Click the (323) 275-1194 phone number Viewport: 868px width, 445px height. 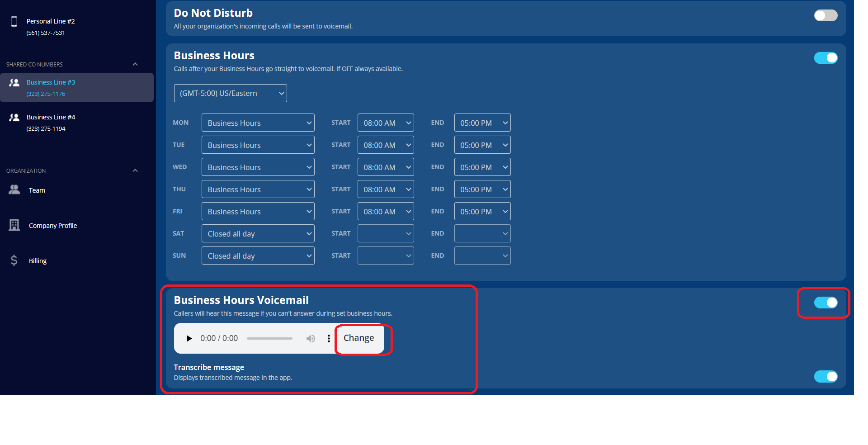pyautogui.click(x=46, y=129)
